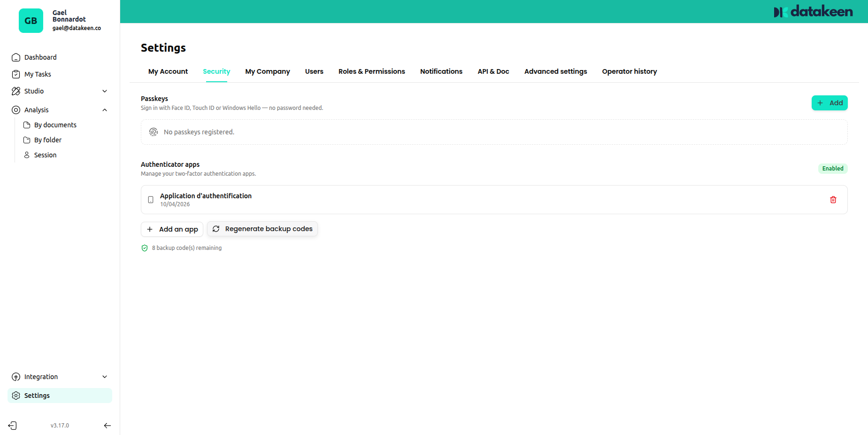Viewport: 868px width, 435px height.
Task: Open the Roles & Permissions tab
Action: 371,71
